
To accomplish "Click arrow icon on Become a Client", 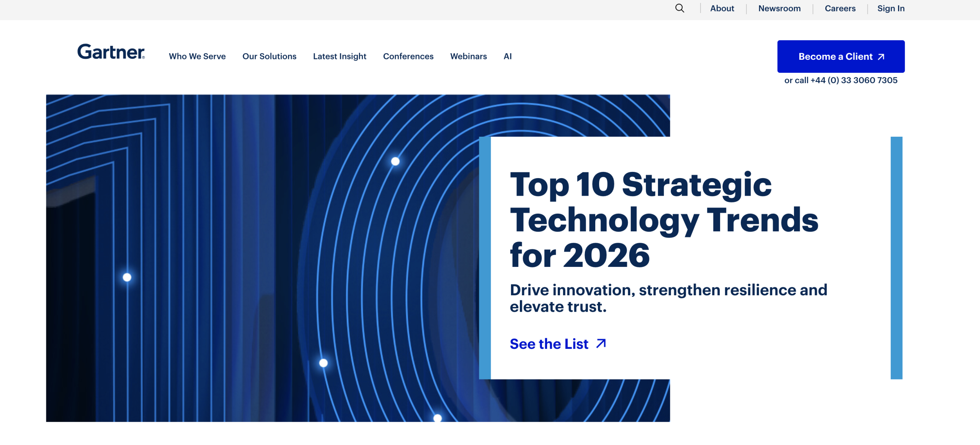I will pyautogui.click(x=881, y=57).
